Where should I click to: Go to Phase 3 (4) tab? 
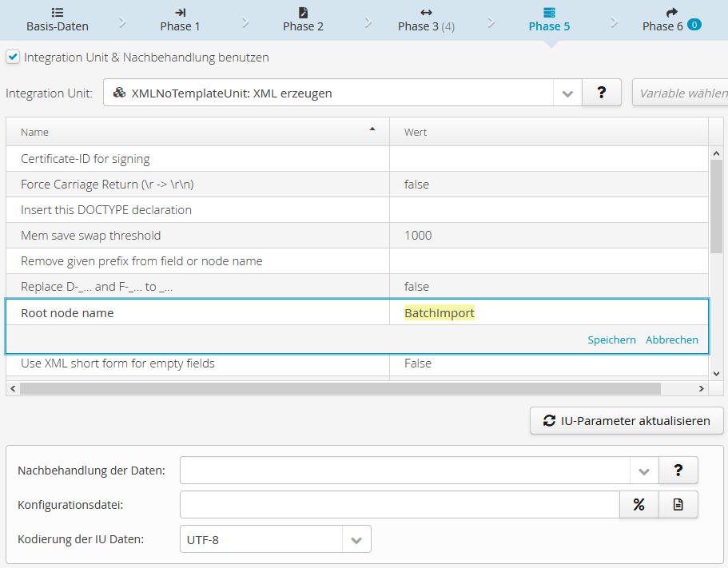point(426,20)
